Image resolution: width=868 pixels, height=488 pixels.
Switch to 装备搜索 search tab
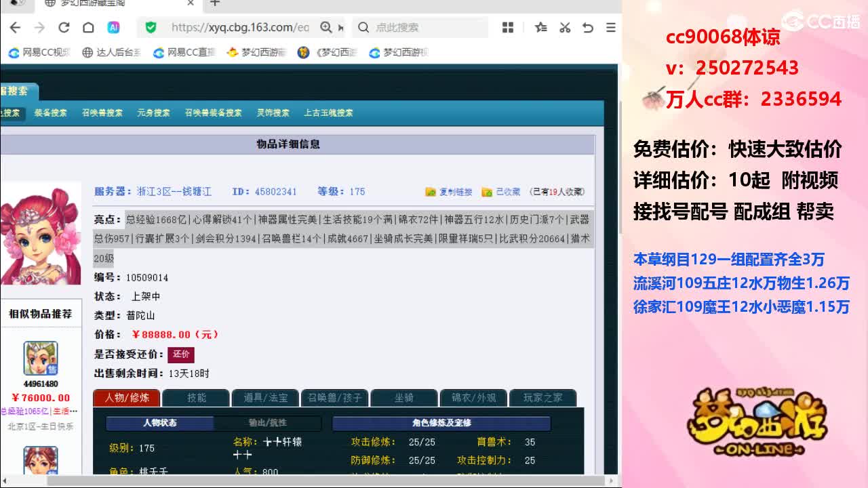tap(51, 113)
